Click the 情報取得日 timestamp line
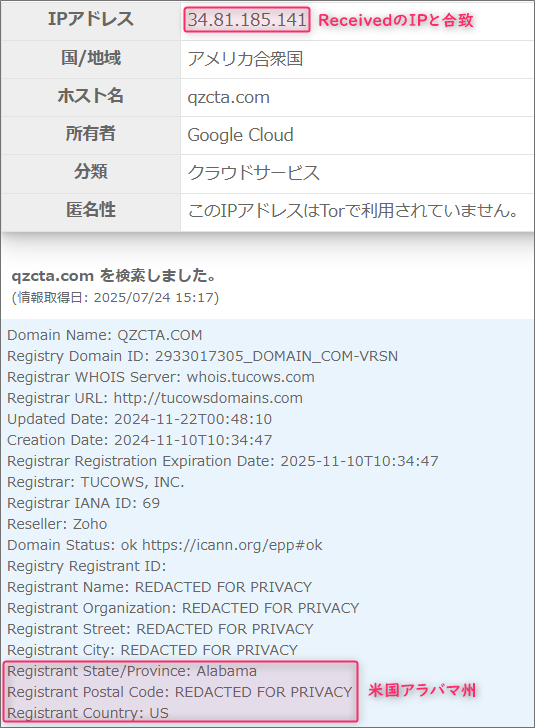The image size is (535, 728). pos(115,297)
